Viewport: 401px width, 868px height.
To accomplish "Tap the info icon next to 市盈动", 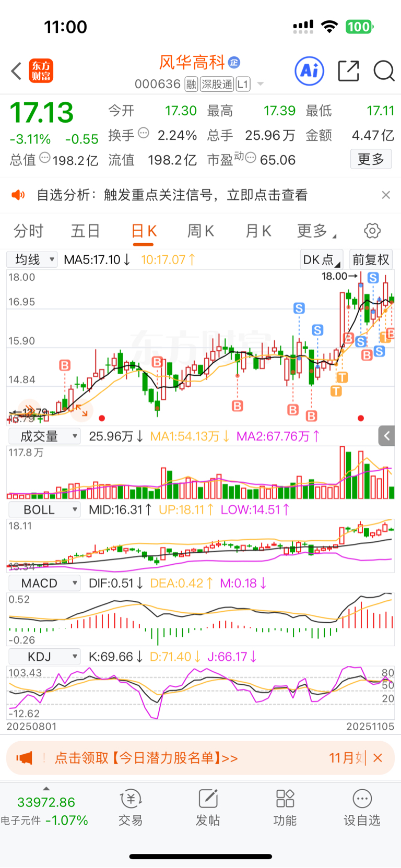I will 251,157.
